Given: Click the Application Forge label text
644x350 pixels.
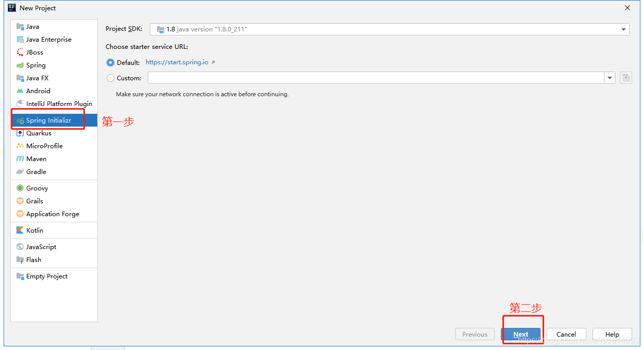Looking at the screenshot, I should (x=53, y=214).
